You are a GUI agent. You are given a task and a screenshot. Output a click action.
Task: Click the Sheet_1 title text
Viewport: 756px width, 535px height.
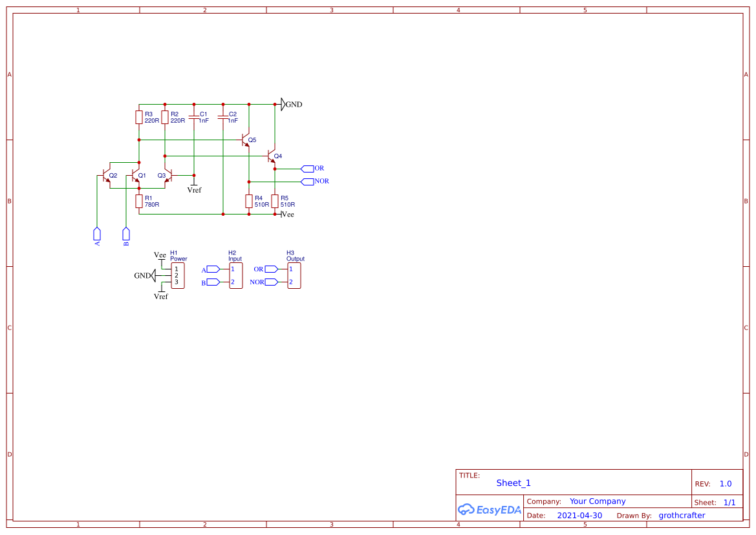click(513, 483)
